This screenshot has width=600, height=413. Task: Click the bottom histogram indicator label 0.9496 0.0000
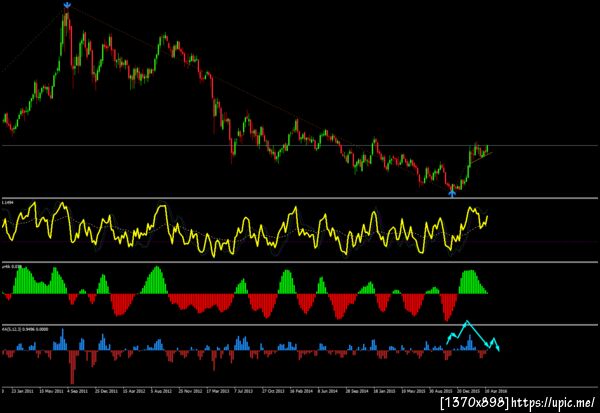click(25, 329)
